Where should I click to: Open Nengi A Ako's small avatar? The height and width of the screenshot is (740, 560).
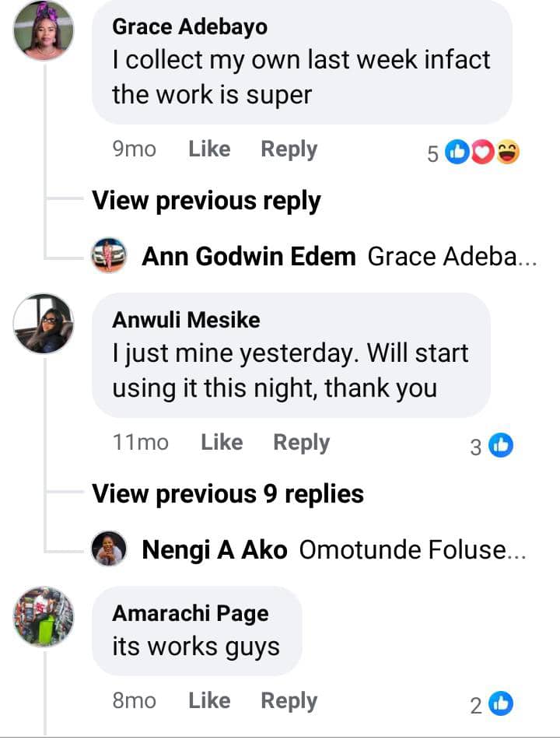(109, 550)
